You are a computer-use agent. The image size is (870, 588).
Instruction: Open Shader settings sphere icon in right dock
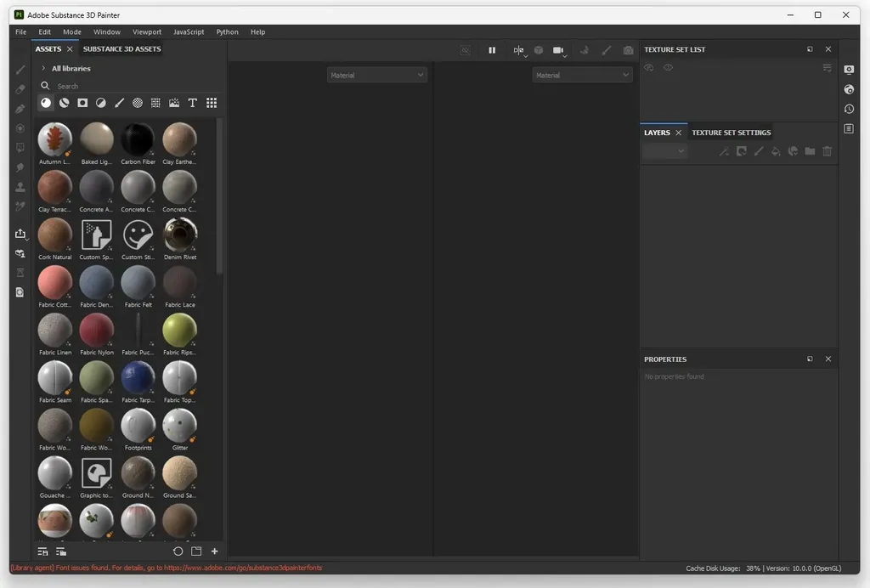(x=849, y=89)
